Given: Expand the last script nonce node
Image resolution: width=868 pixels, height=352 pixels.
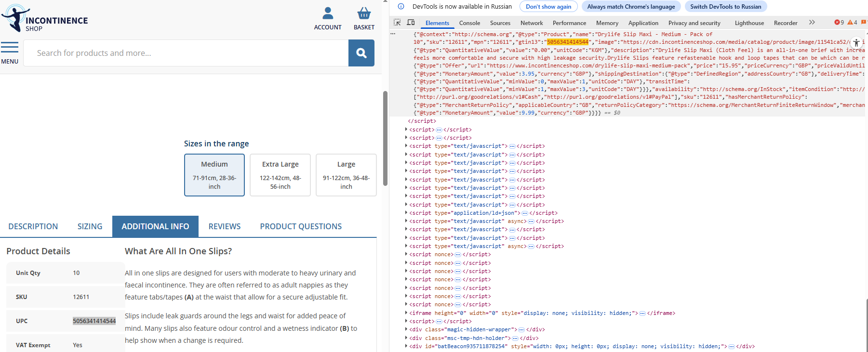Looking at the screenshot, I should 406,304.
